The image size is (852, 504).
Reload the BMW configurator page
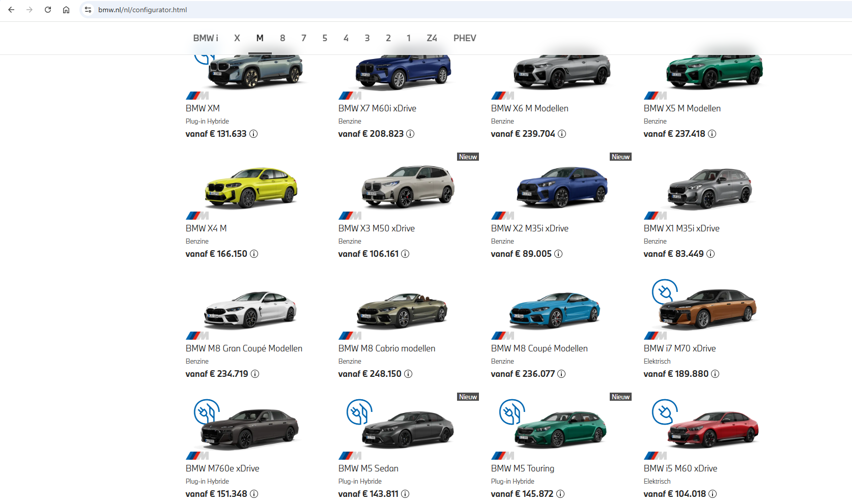click(48, 10)
